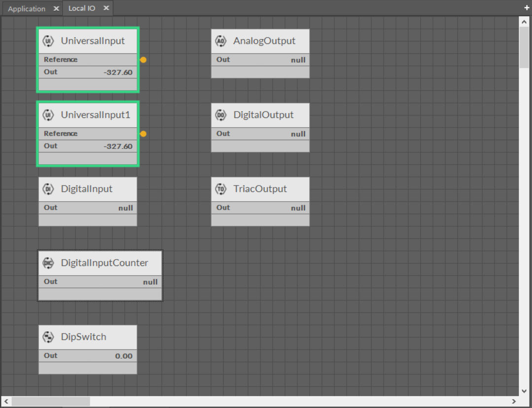Image resolution: width=532 pixels, height=408 pixels.
Task: Click the UniversalInput block UI icon
Action: (x=48, y=41)
